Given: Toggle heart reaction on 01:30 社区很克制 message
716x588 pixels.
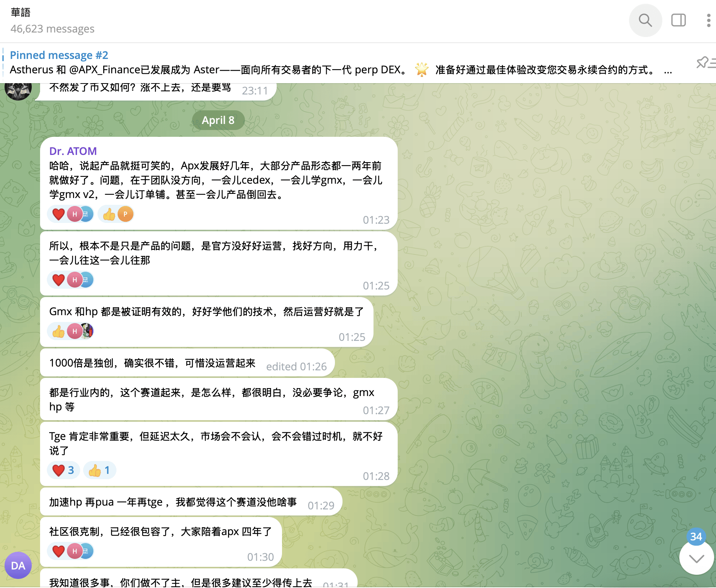Looking at the screenshot, I should click(59, 551).
